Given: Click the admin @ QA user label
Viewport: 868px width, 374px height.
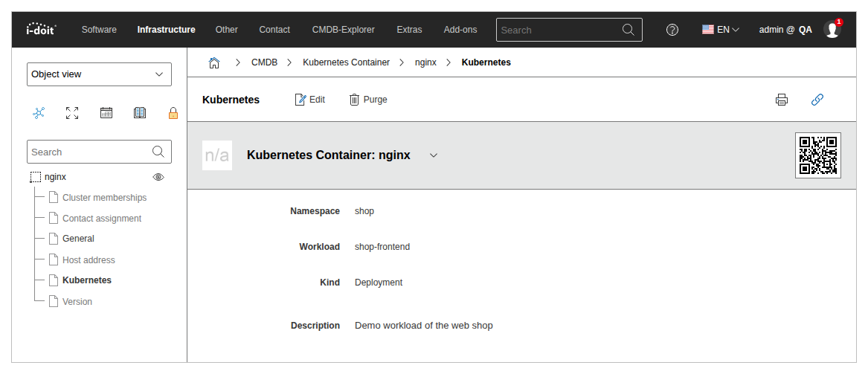Looking at the screenshot, I should (785, 30).
